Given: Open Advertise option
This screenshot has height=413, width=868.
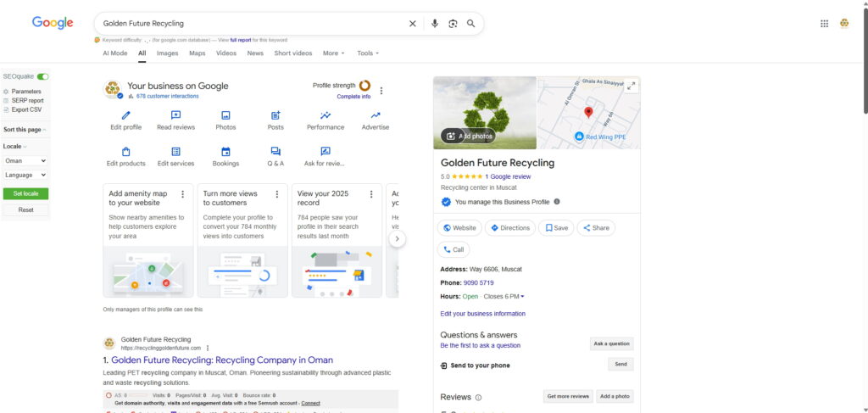Looking at the screenshot, I should pyautogui.click(x=376, y=120).
